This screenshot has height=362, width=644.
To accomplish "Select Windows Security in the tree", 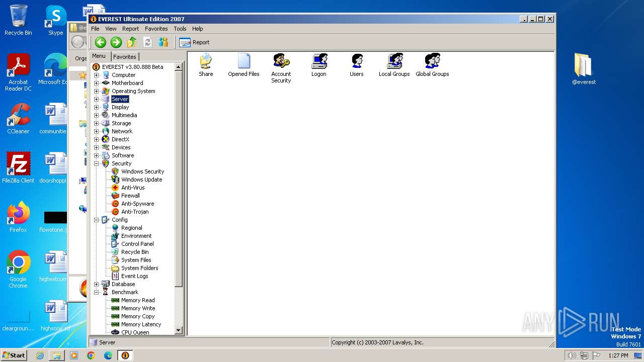I will tap(142, 171).
